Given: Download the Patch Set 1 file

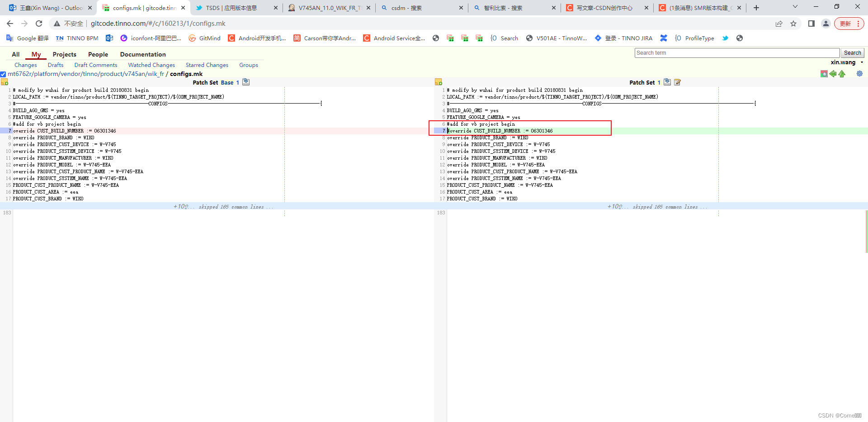Looking at the screenshot, I should (667, 82).
